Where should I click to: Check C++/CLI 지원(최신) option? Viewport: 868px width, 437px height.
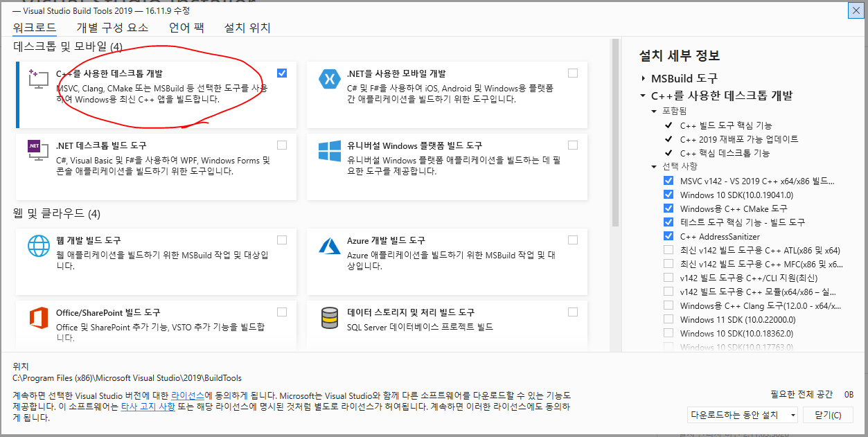(x=668, y=278)
